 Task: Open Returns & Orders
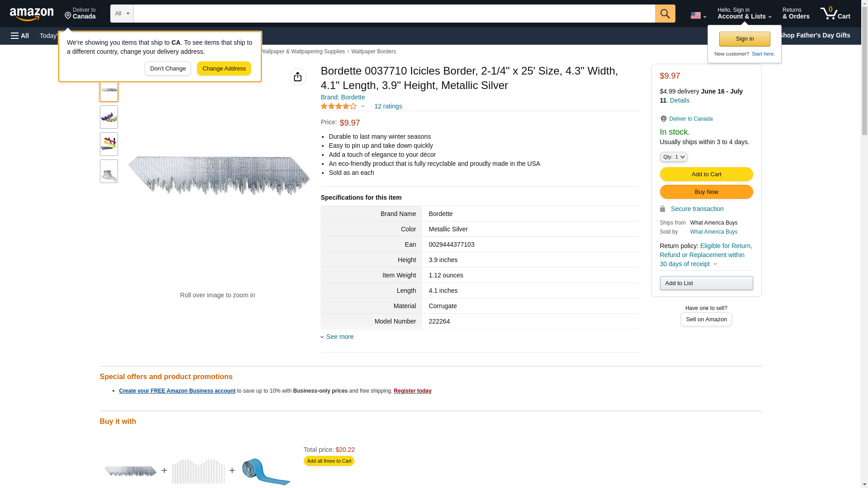click(795, 14)
